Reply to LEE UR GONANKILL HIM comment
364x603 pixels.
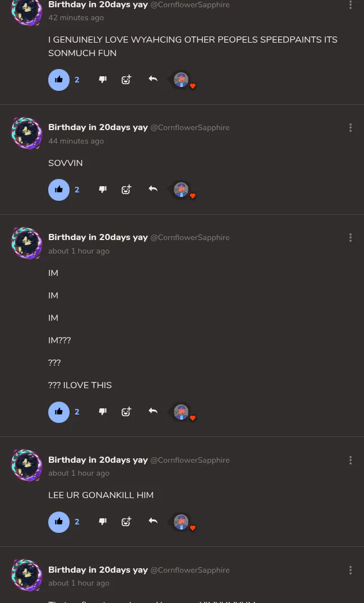point(153,522)
